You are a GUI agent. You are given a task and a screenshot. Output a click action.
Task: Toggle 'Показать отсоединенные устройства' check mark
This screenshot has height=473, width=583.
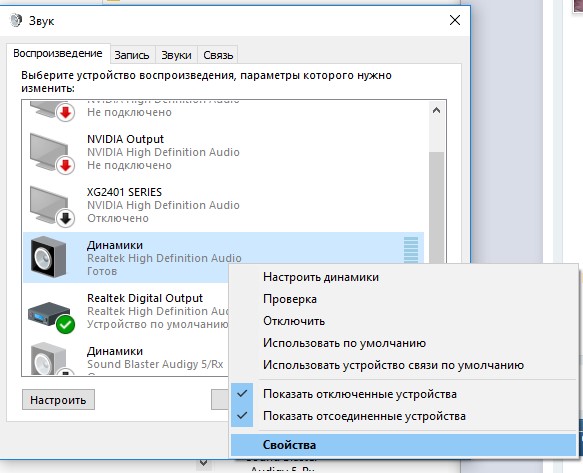point(242,415)
